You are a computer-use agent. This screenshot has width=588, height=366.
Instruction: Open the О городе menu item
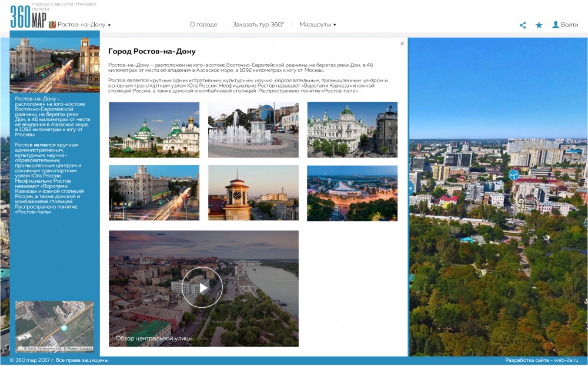(203, 25)
